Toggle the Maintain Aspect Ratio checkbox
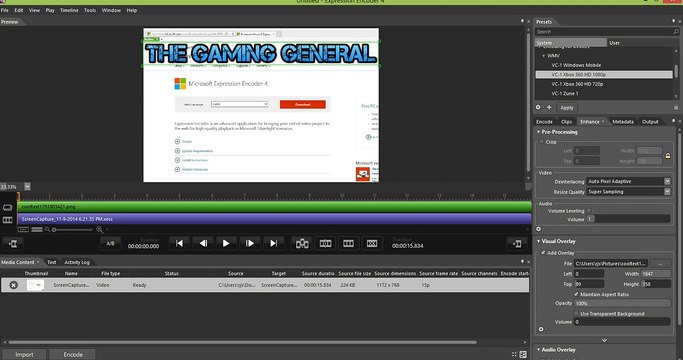The image size is (683, 360). point(576,294)
